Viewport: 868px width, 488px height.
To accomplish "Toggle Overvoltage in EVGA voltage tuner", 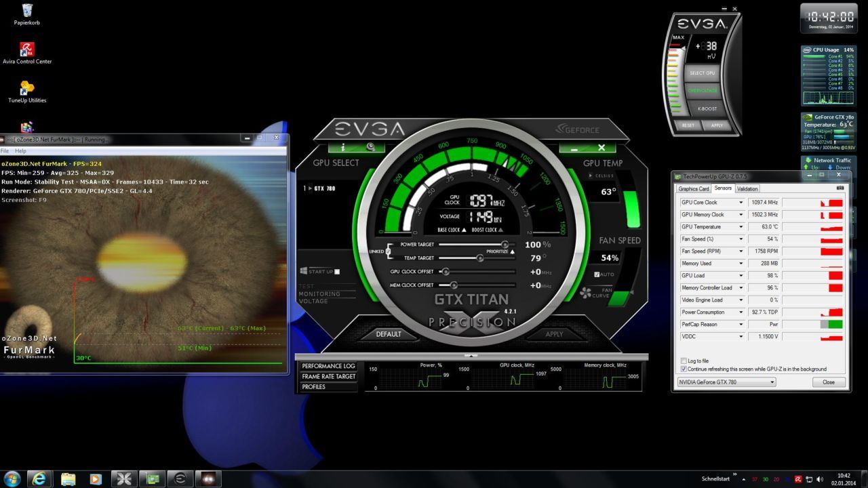I will [x=702, y=90].
